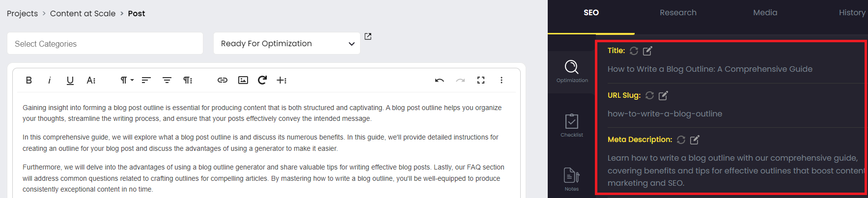This screenshot has height=198, width=868.
Task: Enter fullscreen editor mode
Action: (x=481, y=80)
